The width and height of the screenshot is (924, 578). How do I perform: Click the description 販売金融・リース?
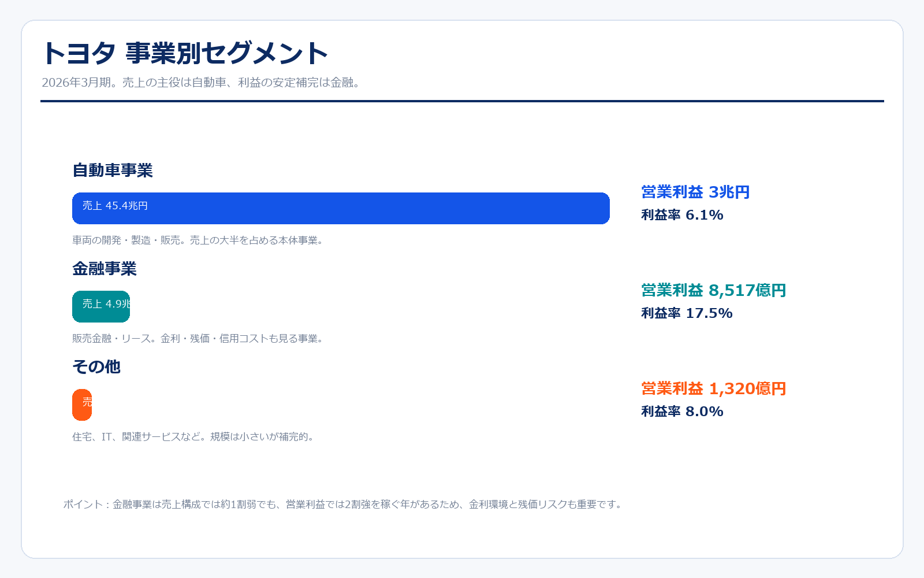[x=199, y=339]
